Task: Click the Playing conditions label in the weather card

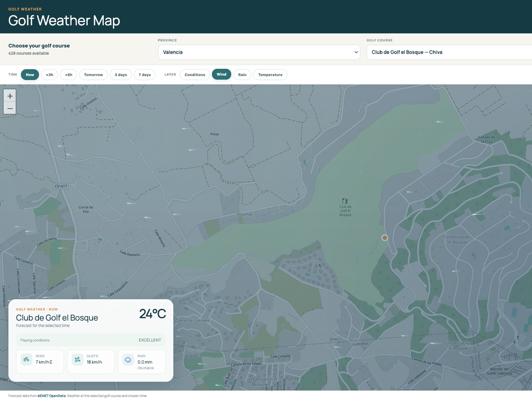Action: pyautogui.click(x=35, y=340)
